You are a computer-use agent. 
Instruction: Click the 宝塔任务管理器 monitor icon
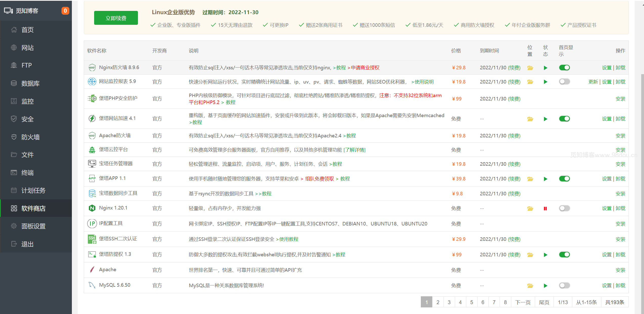(92, 163)
